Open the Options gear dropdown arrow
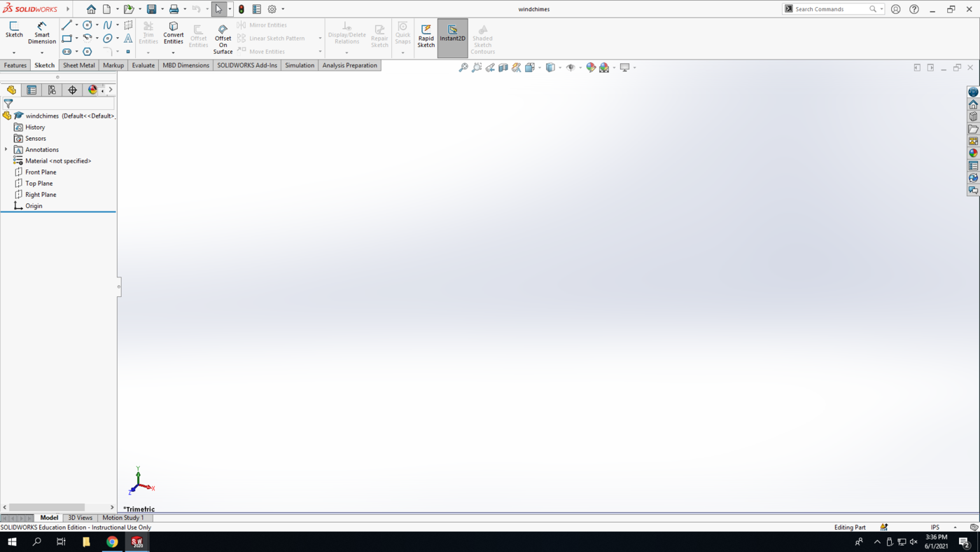This screenshot has height=552, width=980. coord(283,9)
